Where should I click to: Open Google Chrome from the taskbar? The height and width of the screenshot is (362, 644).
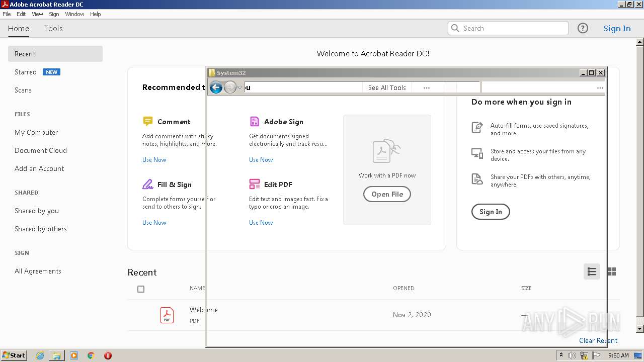(91, 355)
